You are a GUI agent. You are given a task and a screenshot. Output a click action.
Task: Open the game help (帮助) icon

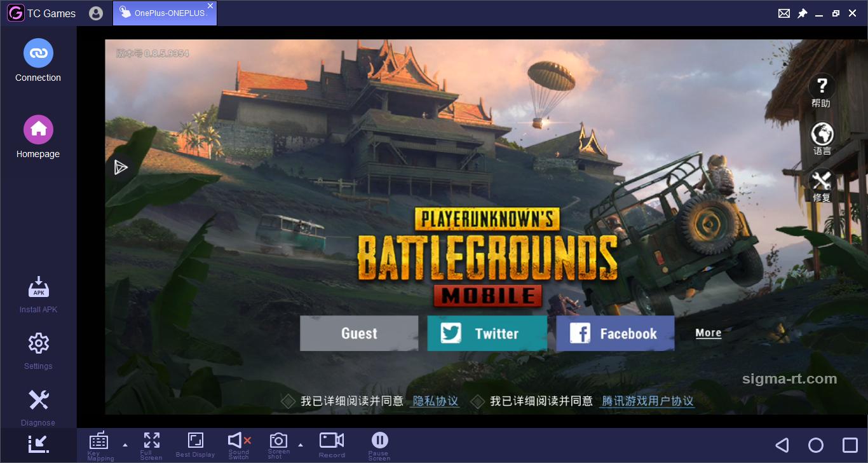pyautogui.click(x=822, y=90)
